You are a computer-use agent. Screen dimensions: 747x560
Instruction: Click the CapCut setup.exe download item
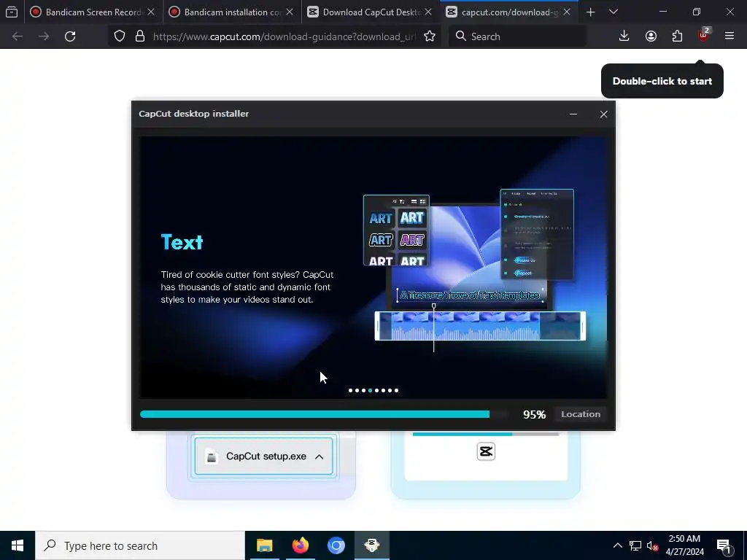pos(264,456)
